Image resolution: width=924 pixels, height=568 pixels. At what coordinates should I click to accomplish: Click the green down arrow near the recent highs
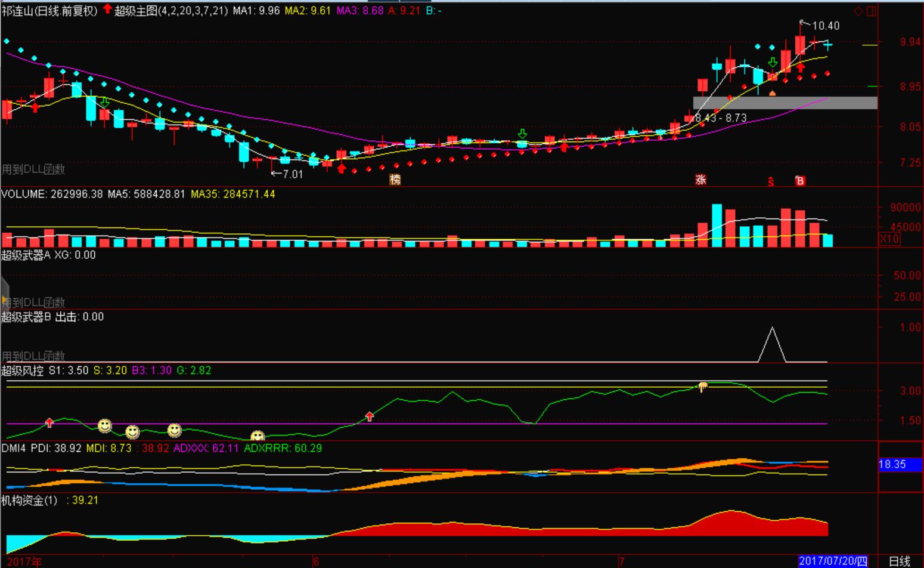click(x=773, y=62)
